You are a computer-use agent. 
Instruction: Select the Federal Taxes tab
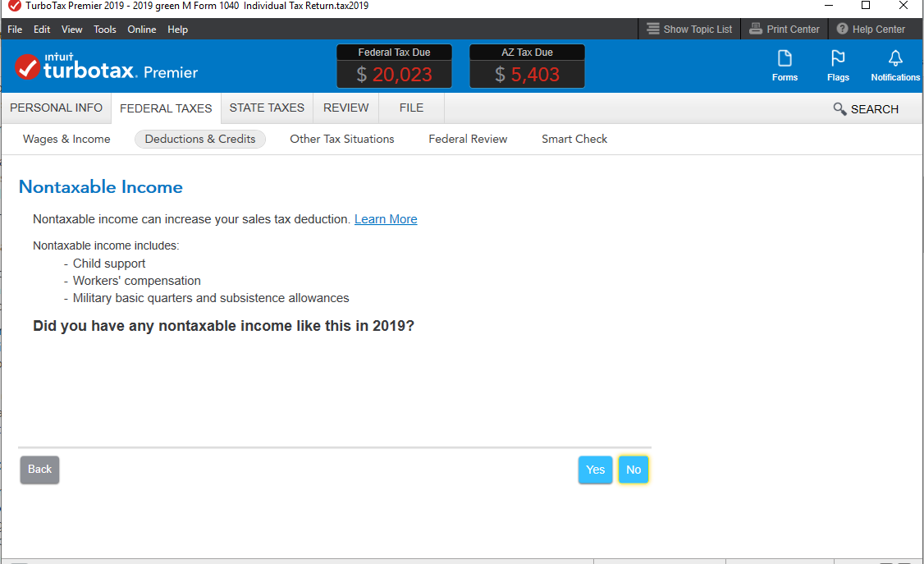point(166,108)
